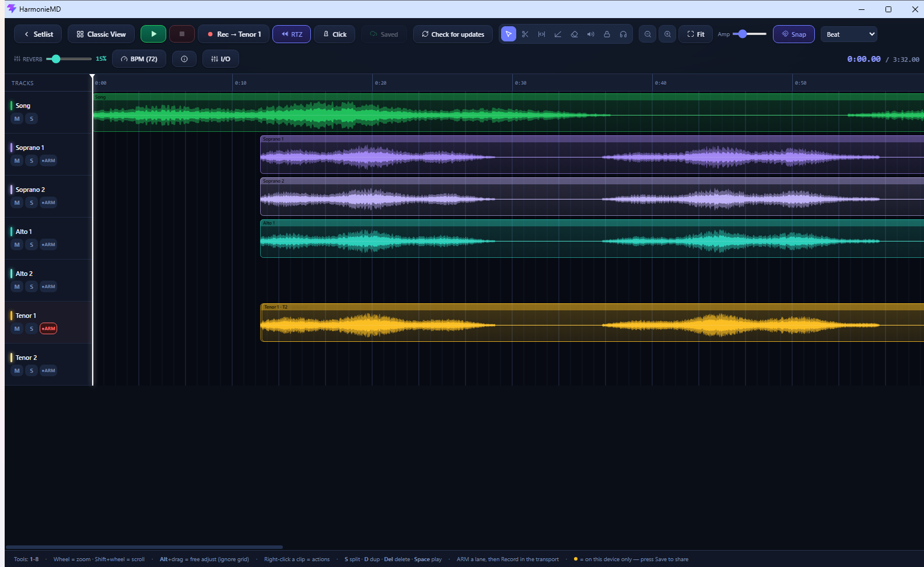924x567 pixels.
Task: Select the lock tool
Action: click(x=607, y=34)
